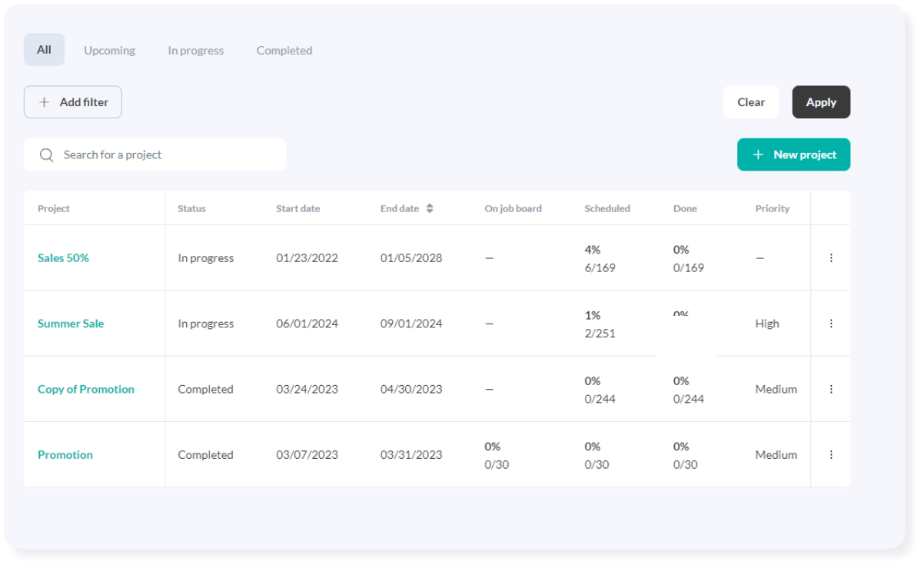Select end date 04/30/2023
The height and width of the screenshot is (568, 924).
point(411,389)
